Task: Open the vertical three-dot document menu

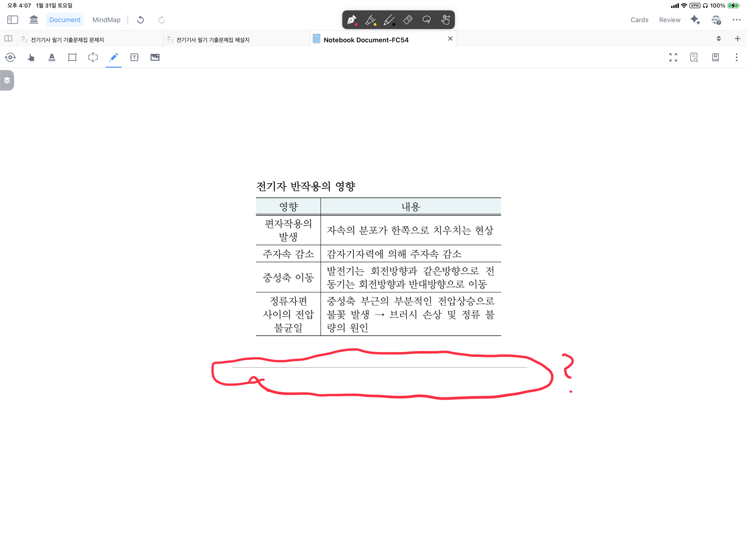Action: (736, 57)
